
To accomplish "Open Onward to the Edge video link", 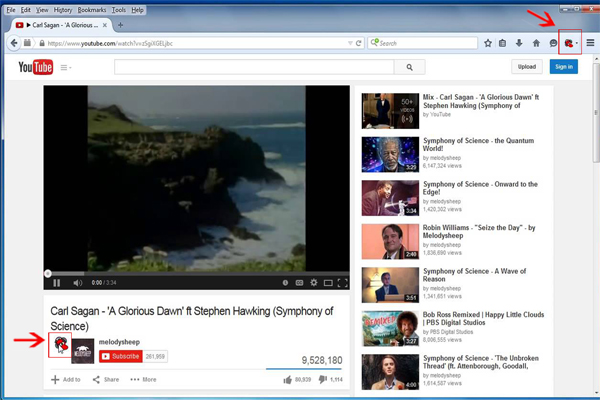I will (x=480, y=188).
